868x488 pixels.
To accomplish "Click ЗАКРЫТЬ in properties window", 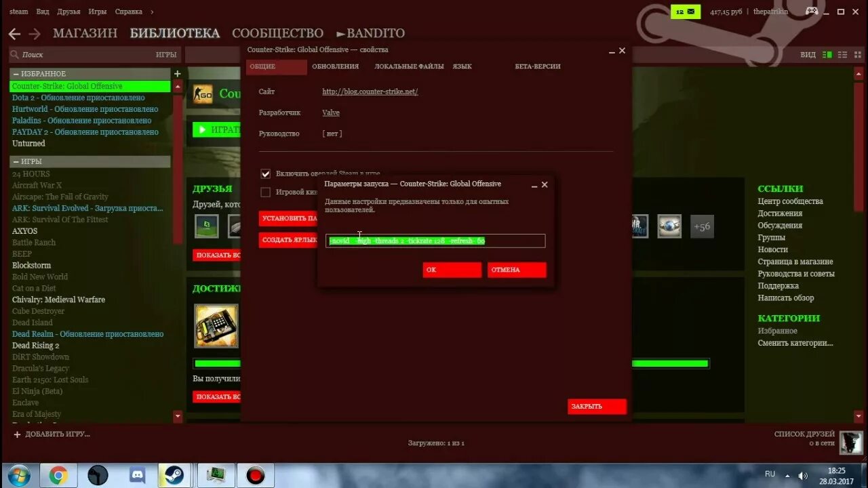I will click(x=597, y=407).
